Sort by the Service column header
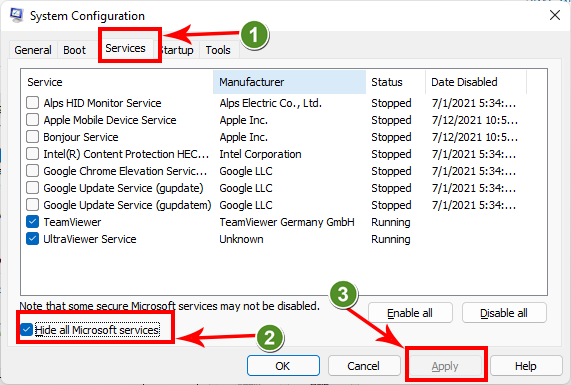 (x=117, y=82)
